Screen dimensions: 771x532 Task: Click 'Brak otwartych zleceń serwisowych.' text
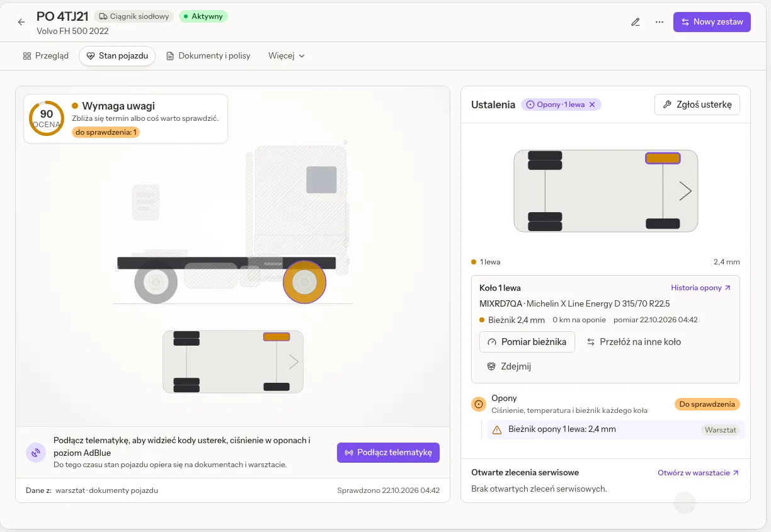pos(539,489)
